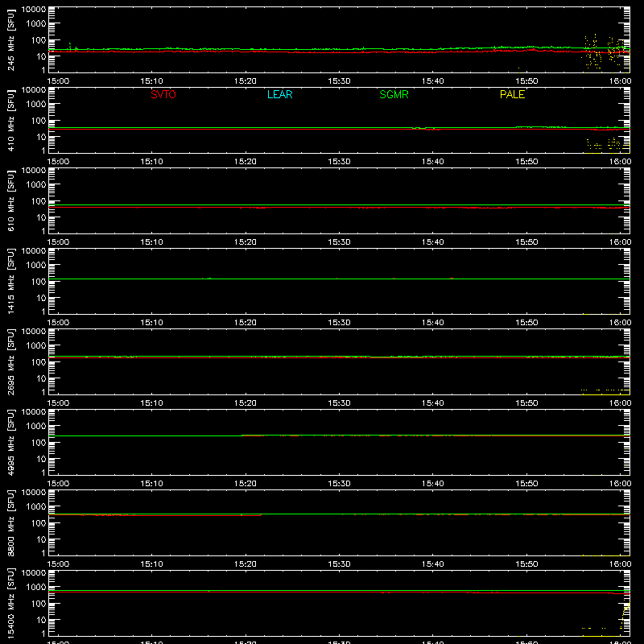Click the 1000 tick on the 245 MHz axis

click(x=36, y=23)
